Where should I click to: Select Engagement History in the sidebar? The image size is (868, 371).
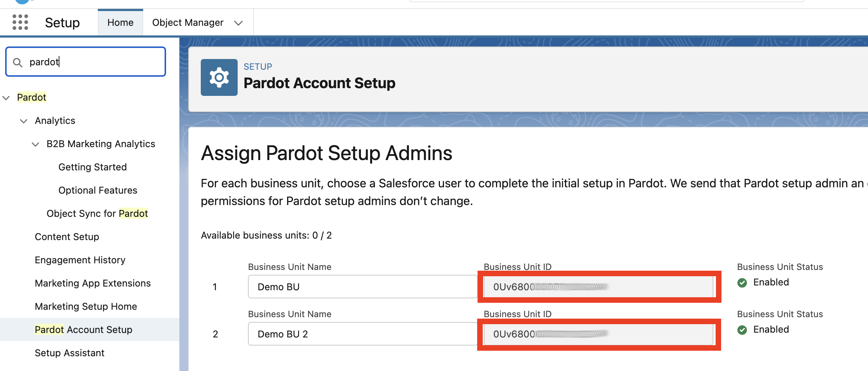tap(80, 260)
